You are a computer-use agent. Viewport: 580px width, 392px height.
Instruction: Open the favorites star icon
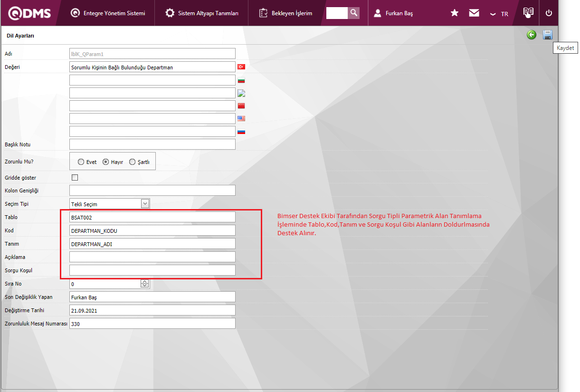click(454, 13)
